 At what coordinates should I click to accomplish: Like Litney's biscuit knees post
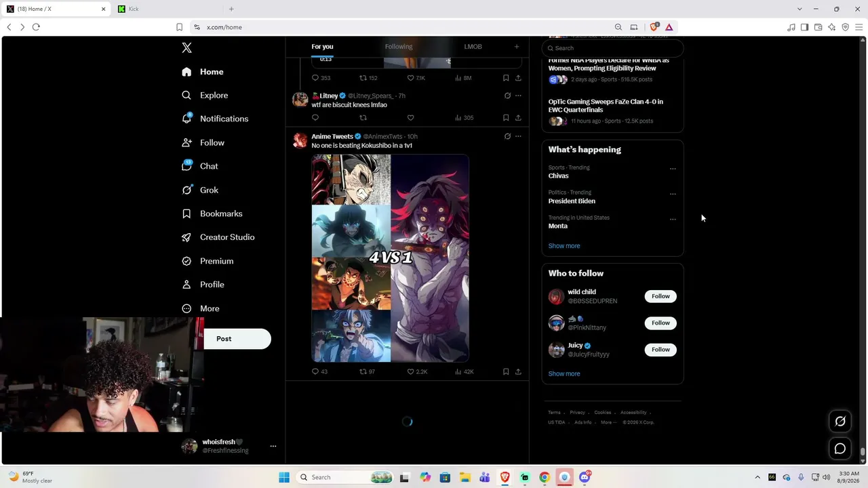click(x=410, y=118)
